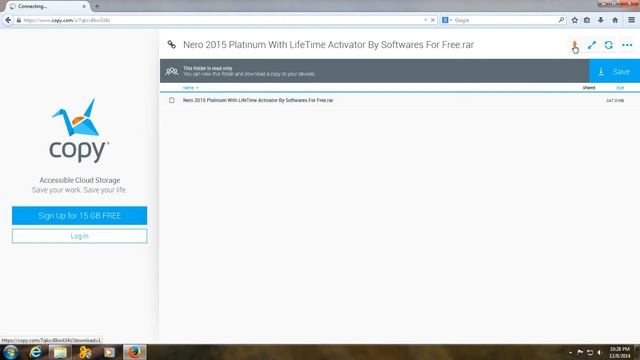
Task: Click the folder title heading text
Action: [328, 44]
